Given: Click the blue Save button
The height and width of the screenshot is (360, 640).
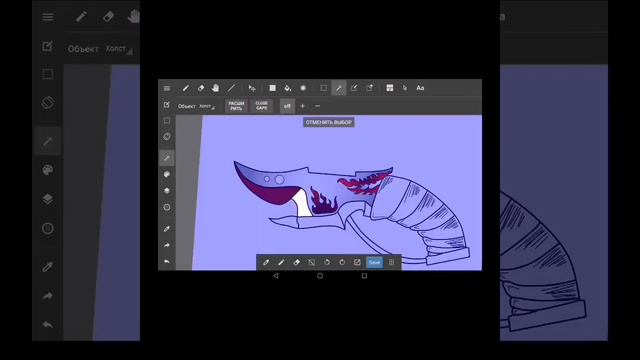Looking at the screenshot, I should point(374,262).
